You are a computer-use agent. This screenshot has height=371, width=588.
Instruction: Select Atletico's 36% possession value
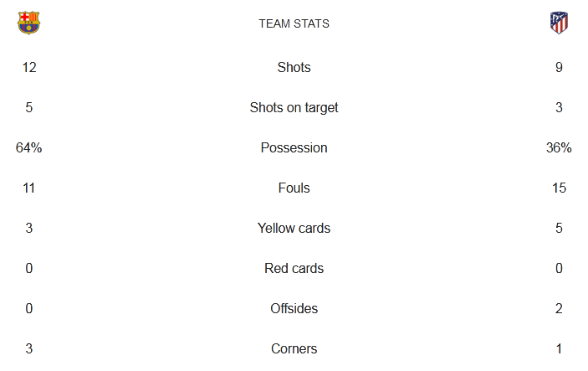559,147
